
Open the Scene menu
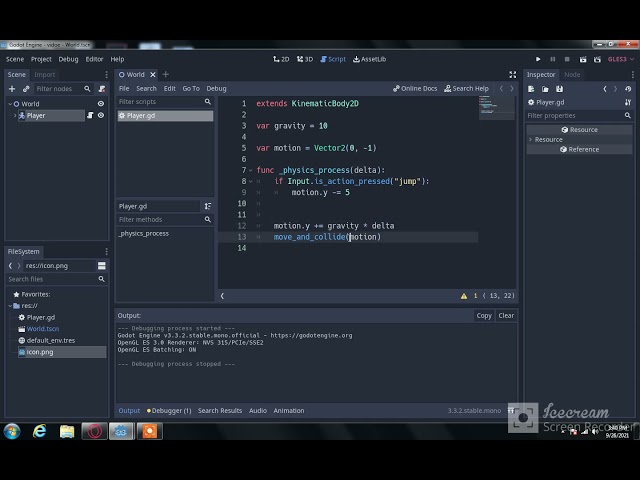coord(15,59)
